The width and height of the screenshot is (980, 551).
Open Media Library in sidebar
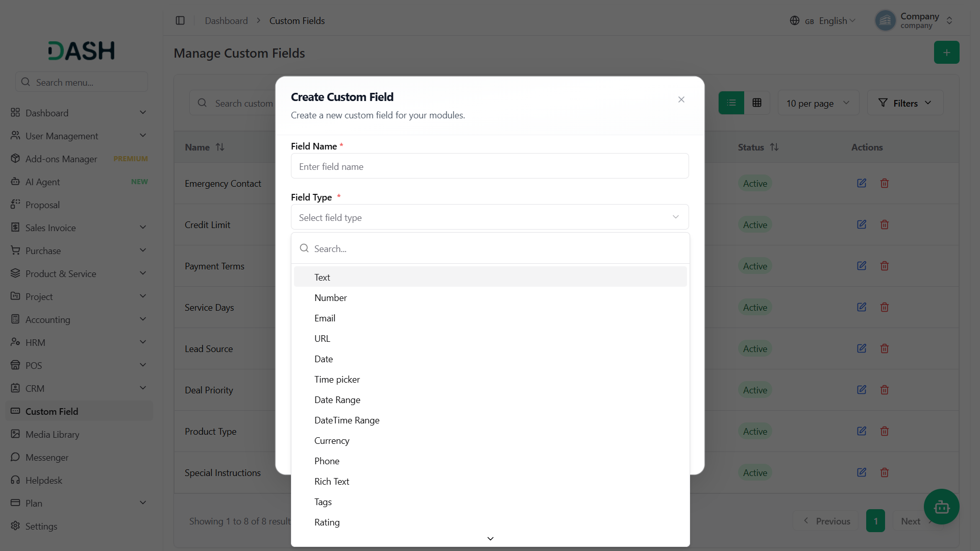(x=79, y=434)
